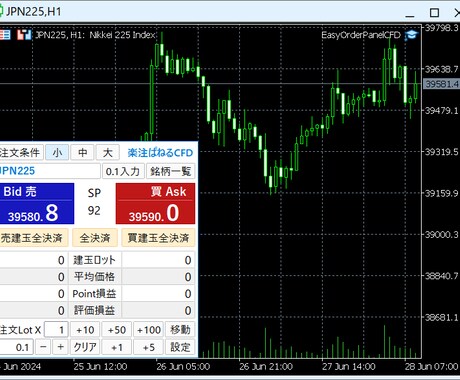Image resolution: width=460 pixels, height=380 pixels.
Task: Maximize the JPN225,H1 chart window
Action: coord(434,13)
